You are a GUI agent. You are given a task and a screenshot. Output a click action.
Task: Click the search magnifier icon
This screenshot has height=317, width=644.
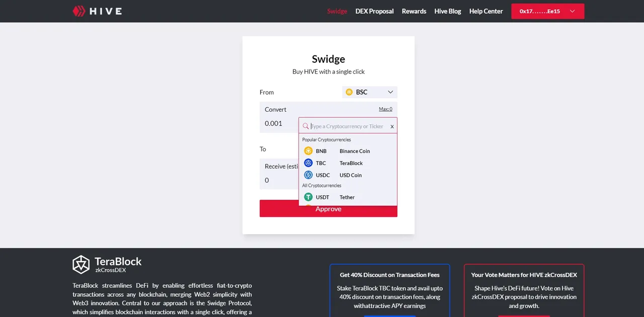[x=305, y=126]
